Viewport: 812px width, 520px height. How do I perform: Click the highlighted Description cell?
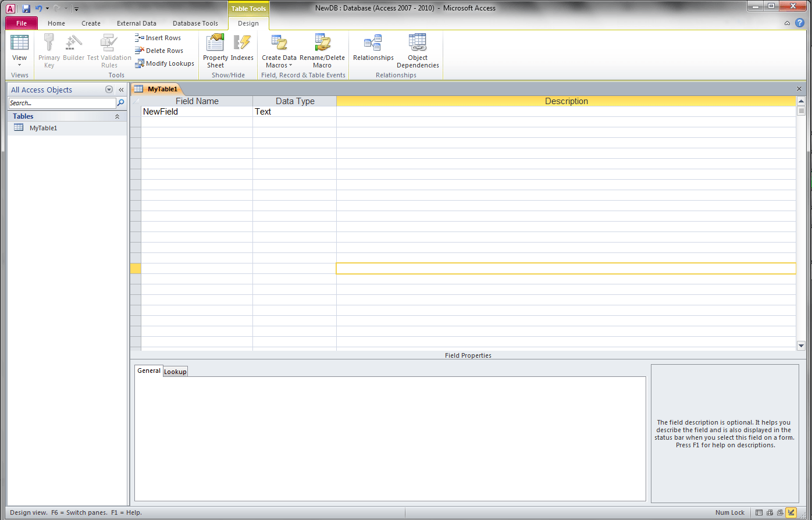[x=566, y=269]
